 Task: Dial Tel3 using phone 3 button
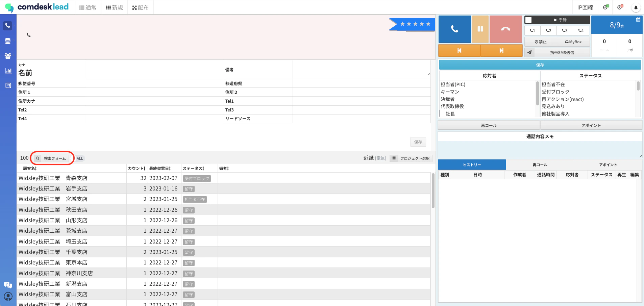[565, 30]
